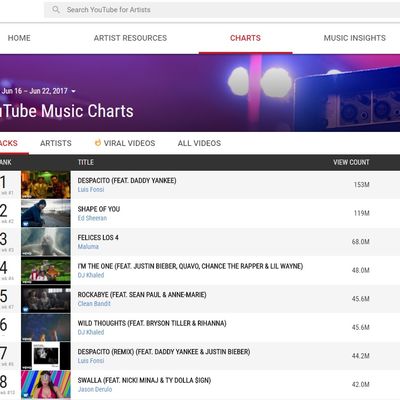Screen dimensions: 400x400
Task: Click the 44.2M view count
Action: pyautogui.click(x=360, y=356)
